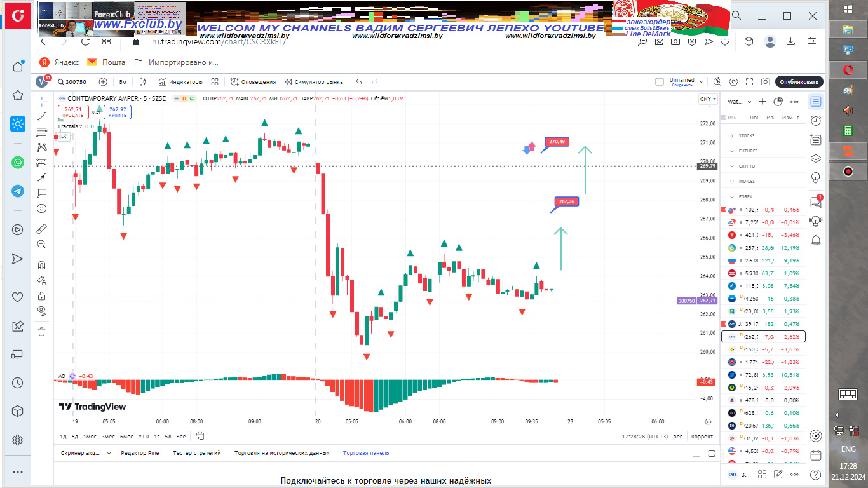
Task: Activate the zoom-in tool
Action: 41,244
